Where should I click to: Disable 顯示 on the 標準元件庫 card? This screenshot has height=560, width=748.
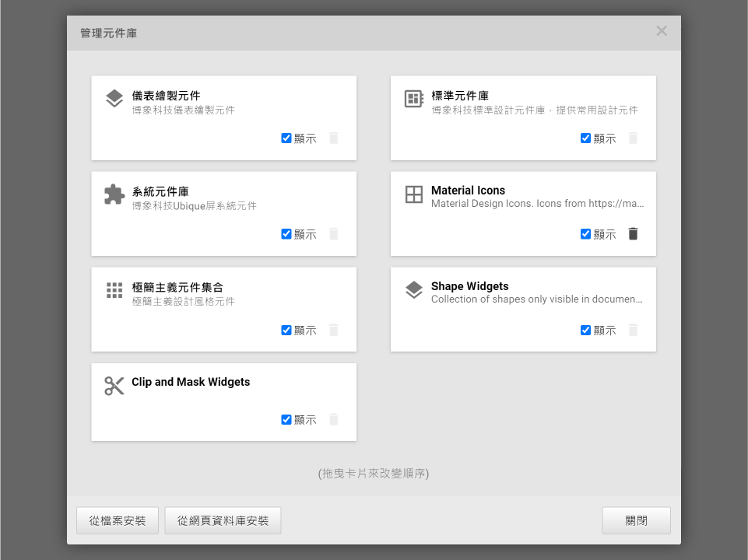[585, 138]
